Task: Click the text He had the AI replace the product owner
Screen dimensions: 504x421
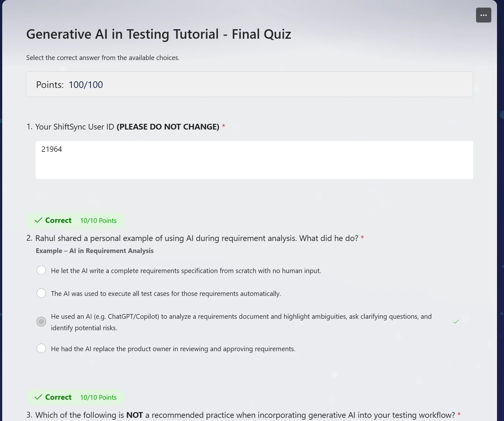Action: (173, 349)
